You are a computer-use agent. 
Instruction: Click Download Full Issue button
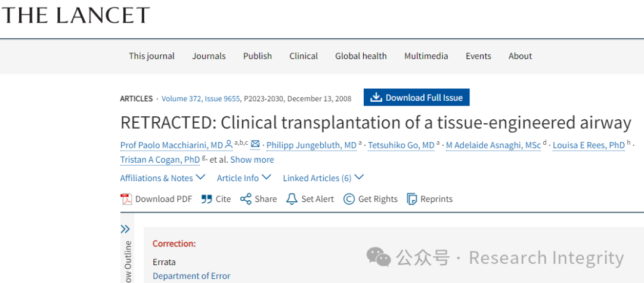coord(416,98)
